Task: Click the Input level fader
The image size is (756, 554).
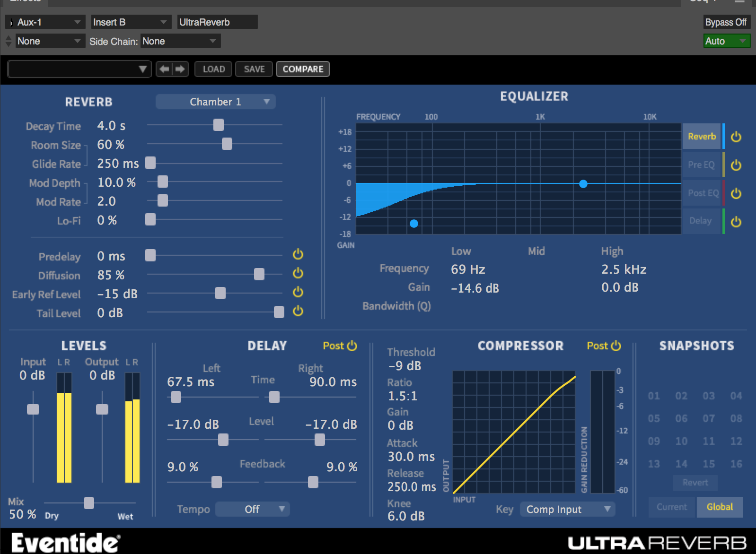Action: point(33,409)
